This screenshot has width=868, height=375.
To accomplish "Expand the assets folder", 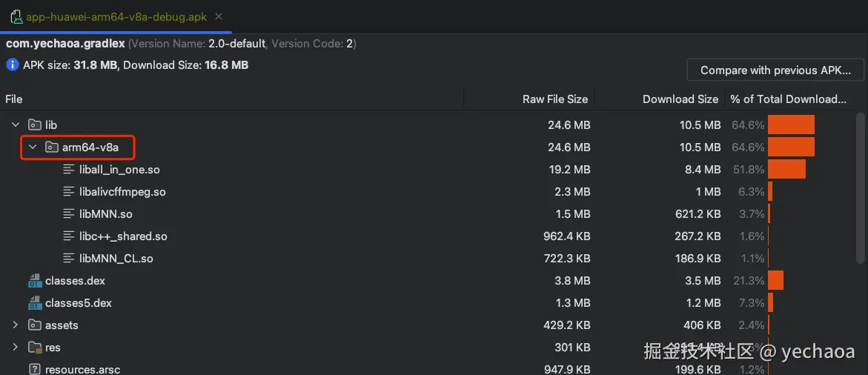I will pos(16,325).
